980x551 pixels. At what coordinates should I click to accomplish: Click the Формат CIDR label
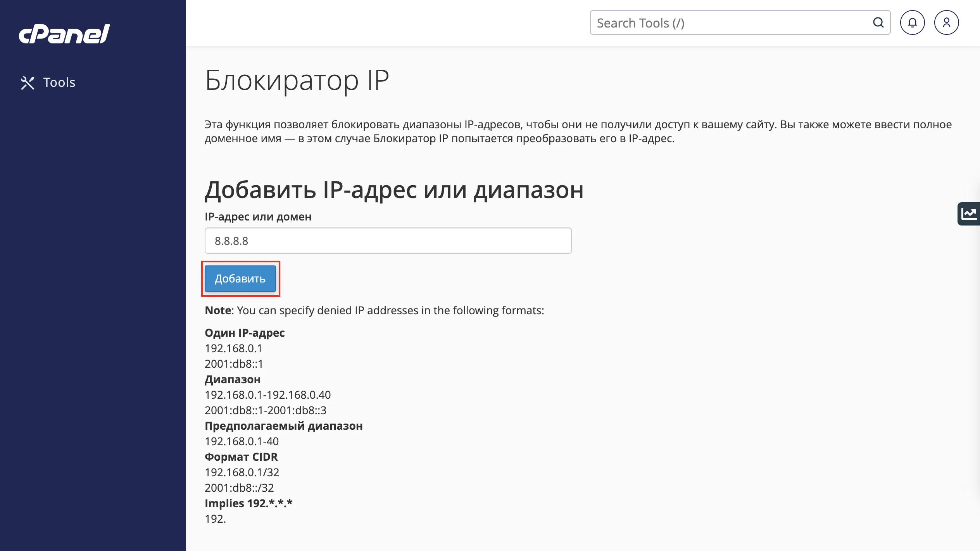tap(242, 457)
